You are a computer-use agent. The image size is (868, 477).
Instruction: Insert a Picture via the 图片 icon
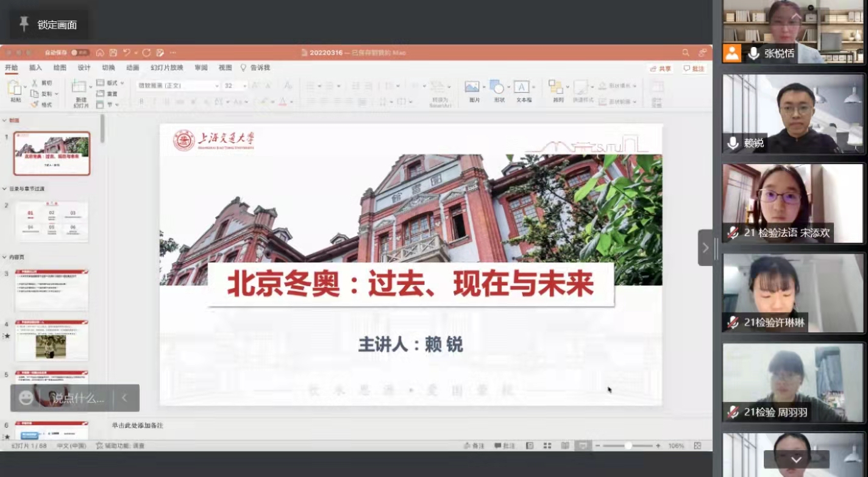(x=472, y=87)
